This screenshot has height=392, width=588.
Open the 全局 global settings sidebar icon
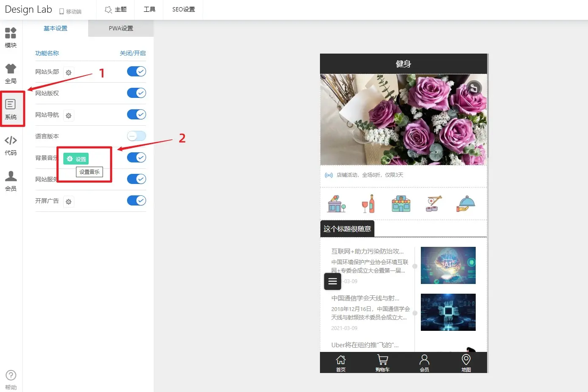[x=11, y=73]
